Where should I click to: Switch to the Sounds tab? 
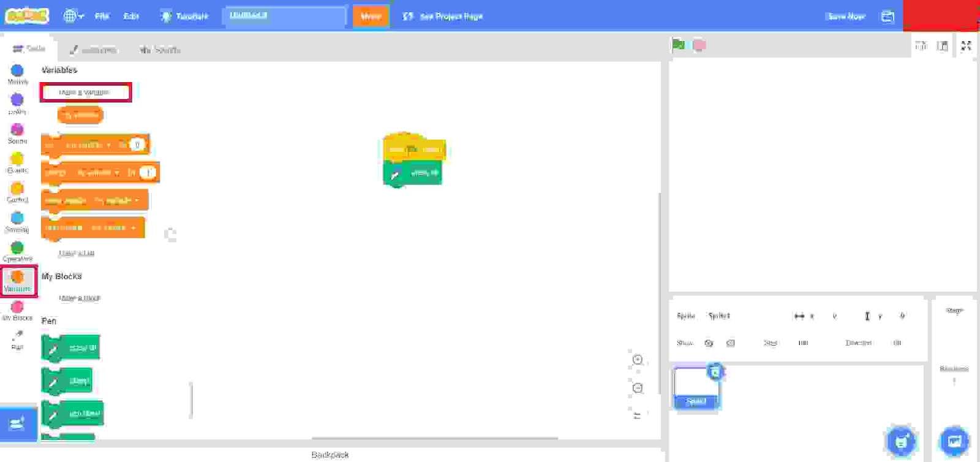coord(160,50)
